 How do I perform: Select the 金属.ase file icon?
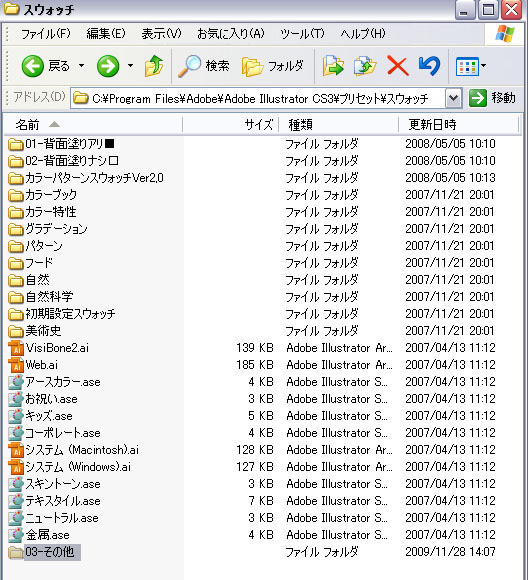(x=16, y=535)
